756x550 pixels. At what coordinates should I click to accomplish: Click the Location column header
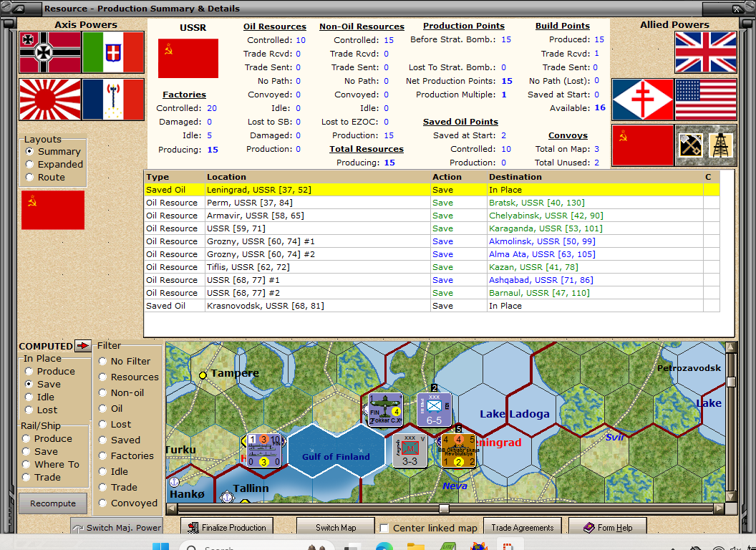318,177
